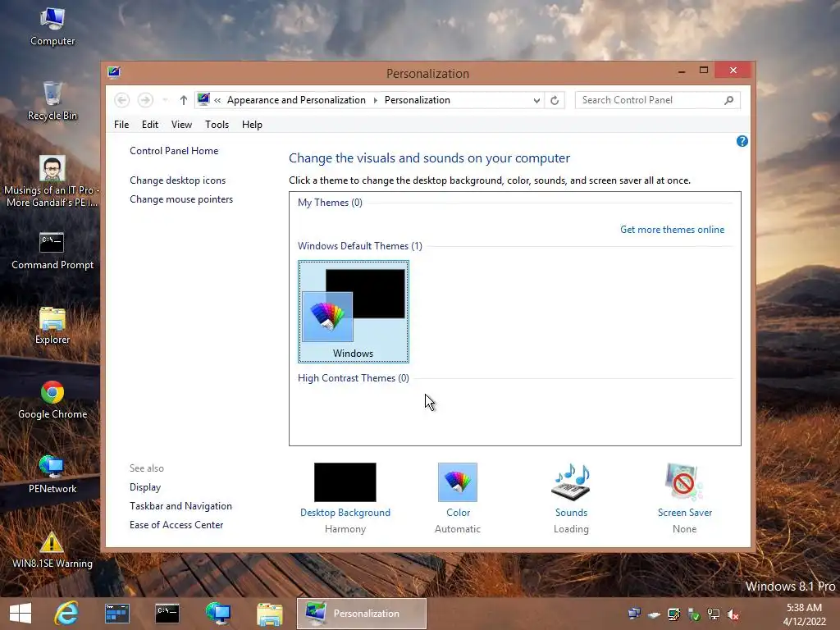840x630 pixels.
Task: Click the network tray icon
Action: point(714,614)
